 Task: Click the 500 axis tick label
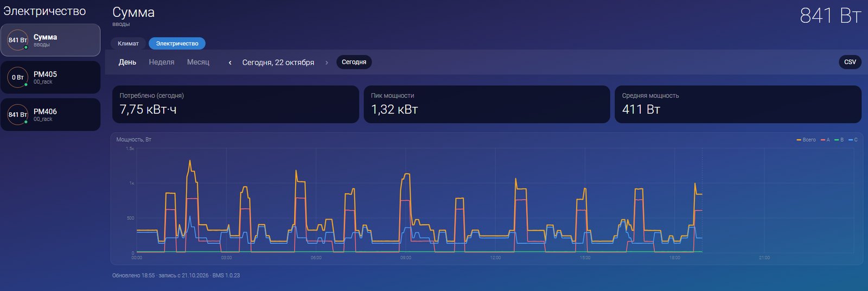(x=130, y=218)
